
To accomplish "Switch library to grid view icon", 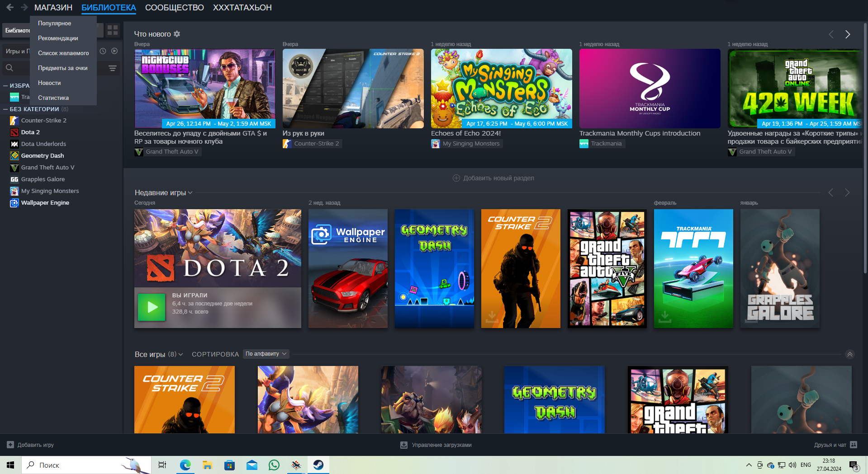I will point(113,30).
